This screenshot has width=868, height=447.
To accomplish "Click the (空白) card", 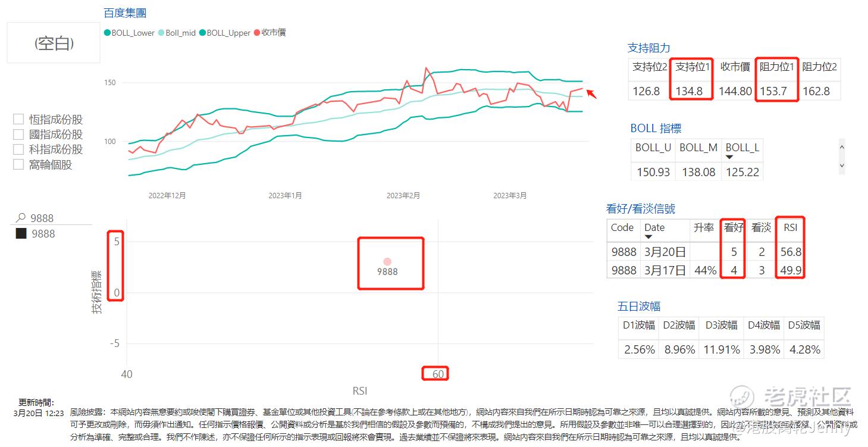I will click(x=54, y=43).
